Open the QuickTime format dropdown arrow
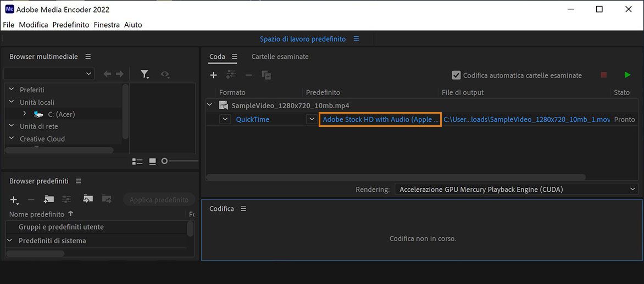Viewport: 644px width, 284px height. (x=225, y=119)
